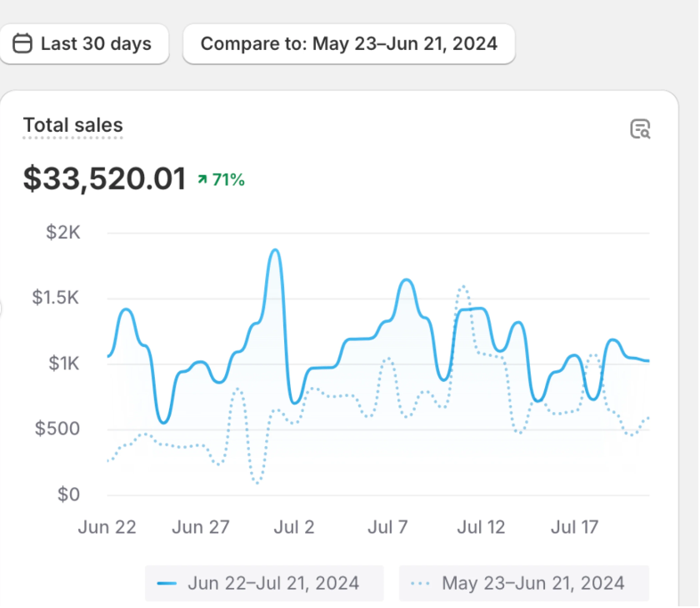Click the calendar icon in date range button
The image size is (700, 608).
[23, 43]
